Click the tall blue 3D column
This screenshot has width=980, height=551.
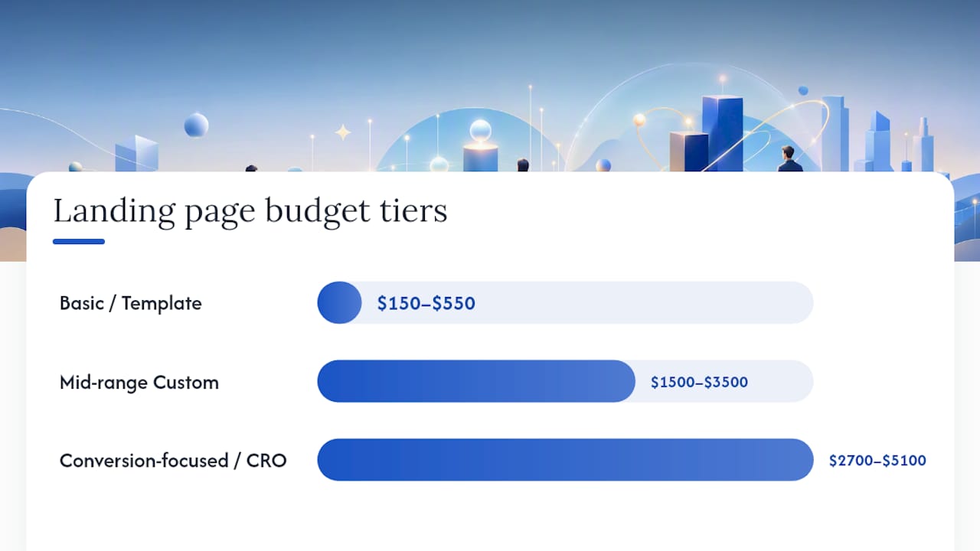point(723,133)
